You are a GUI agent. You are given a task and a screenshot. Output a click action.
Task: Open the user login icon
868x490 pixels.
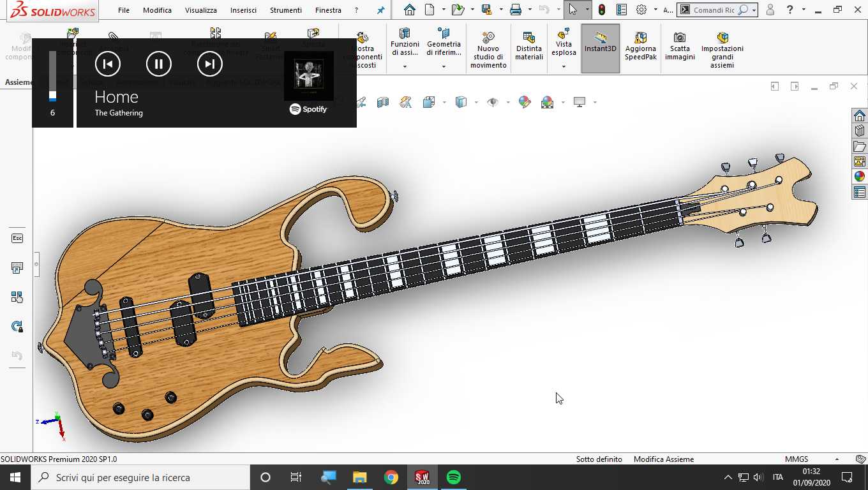pyautogui.click(x=770, y=10)
